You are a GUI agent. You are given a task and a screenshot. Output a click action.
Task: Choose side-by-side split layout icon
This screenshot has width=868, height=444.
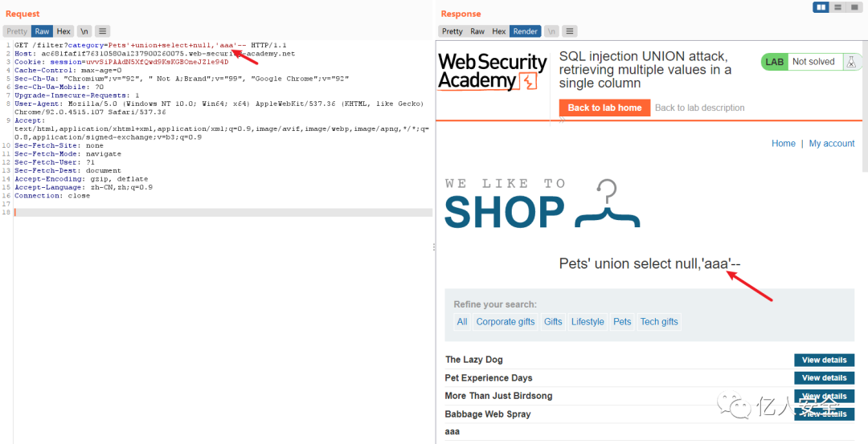click(821, 7)
